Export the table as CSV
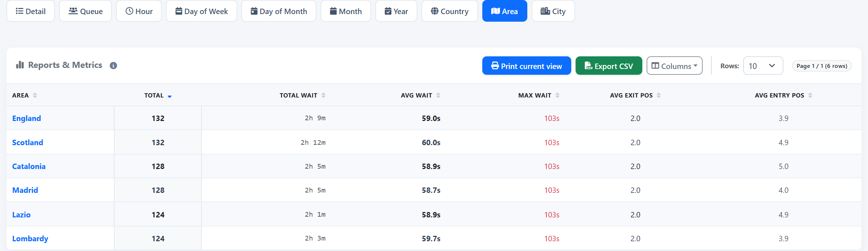The image size is (868, 251). pos(609,66)
